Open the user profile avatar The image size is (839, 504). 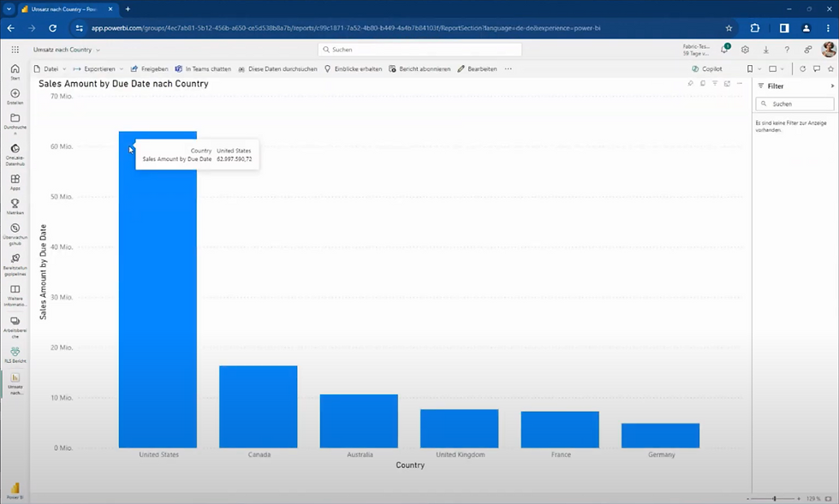829,50
